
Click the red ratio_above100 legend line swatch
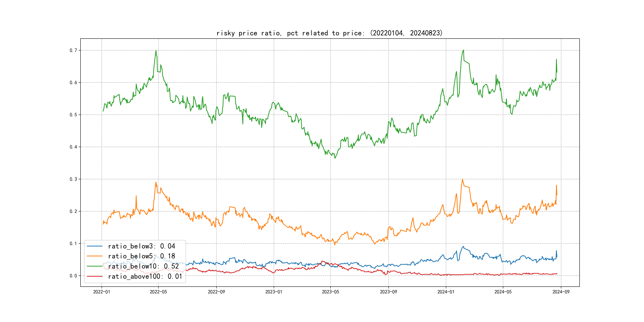tap(94, 276)
